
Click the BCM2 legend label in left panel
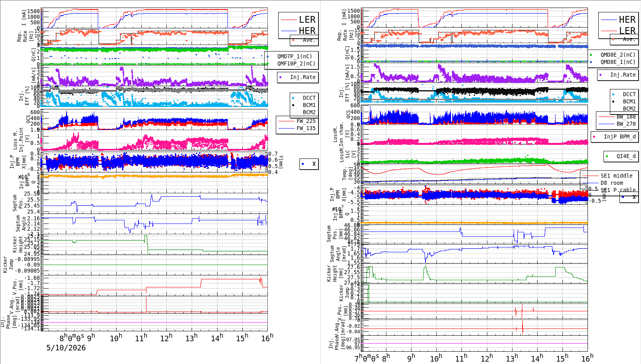pyautogui.click(x=309, y=113)
